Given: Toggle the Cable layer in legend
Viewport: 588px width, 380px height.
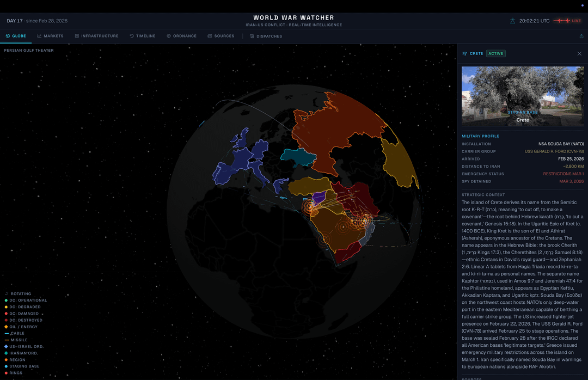Looking at the screenshot, I should tap(17, 333).
